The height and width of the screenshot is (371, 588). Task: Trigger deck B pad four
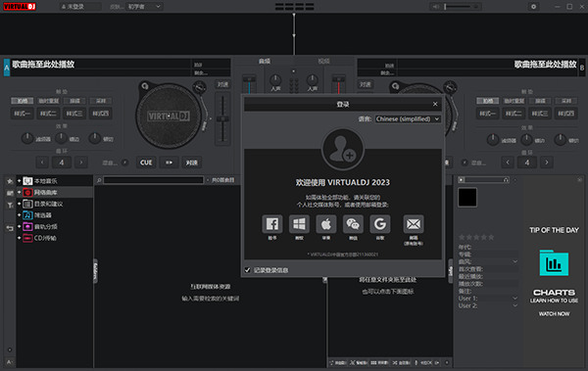[x=566, y=114]
